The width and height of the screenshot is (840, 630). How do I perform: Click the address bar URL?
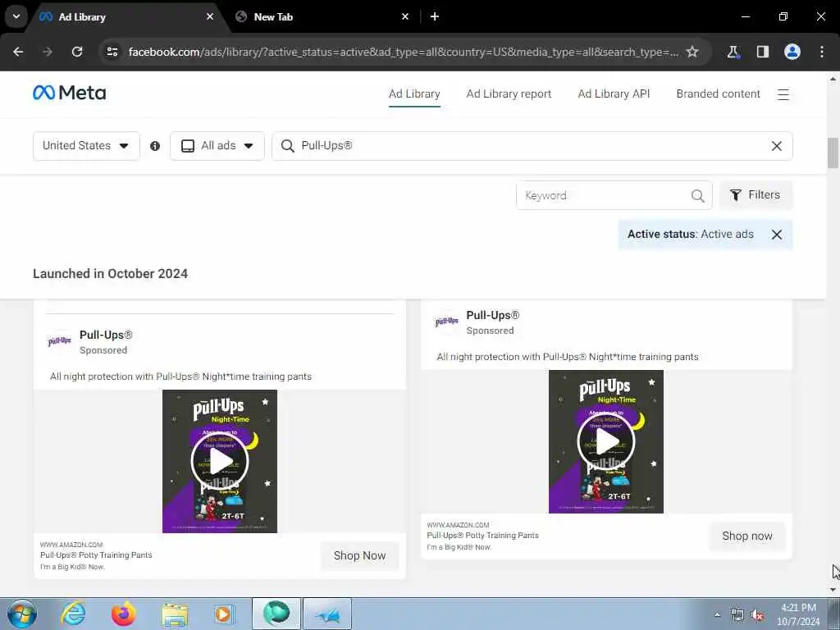pos(403,52)
